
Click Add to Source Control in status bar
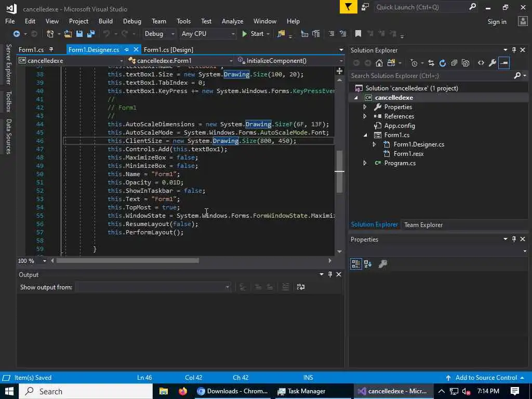486,378
